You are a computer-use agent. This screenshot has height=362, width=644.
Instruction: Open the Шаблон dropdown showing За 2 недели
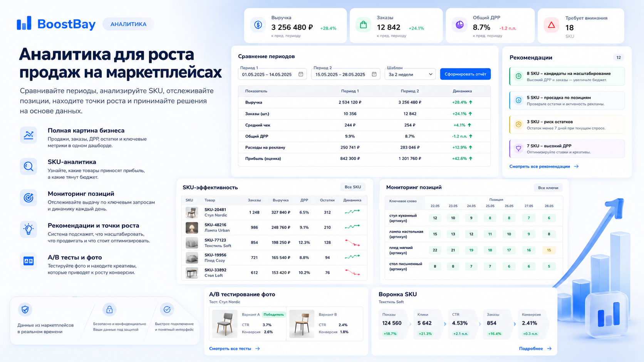tap(410, 74)
